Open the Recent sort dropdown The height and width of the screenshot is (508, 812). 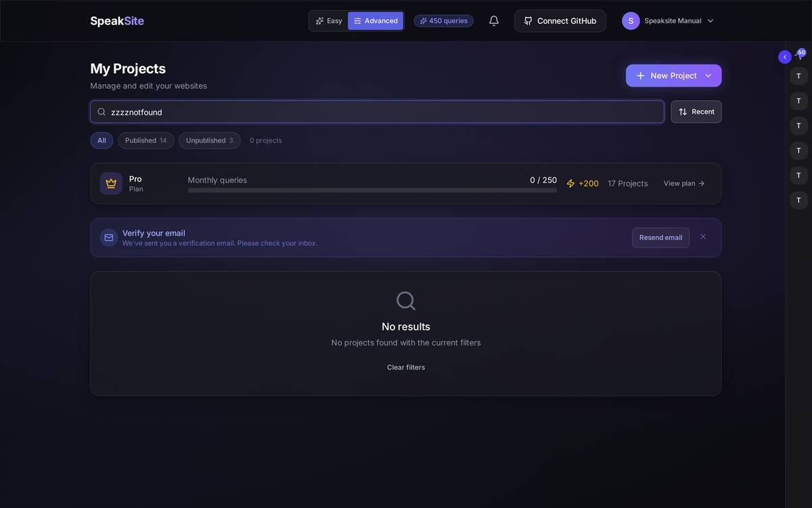(x=696, y=112)
